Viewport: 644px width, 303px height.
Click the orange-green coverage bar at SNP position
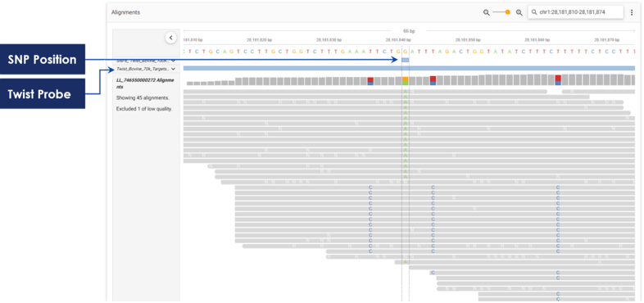pyautogui.click(x=406, y=81)
